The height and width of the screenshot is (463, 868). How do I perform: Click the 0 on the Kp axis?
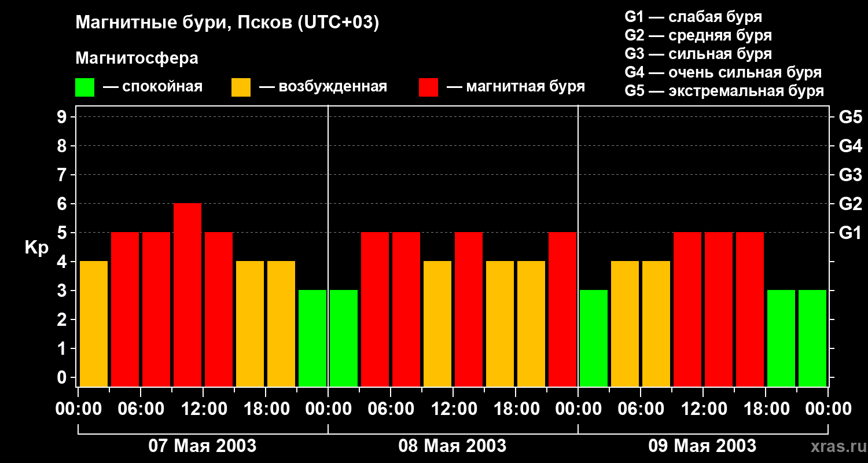63,377
